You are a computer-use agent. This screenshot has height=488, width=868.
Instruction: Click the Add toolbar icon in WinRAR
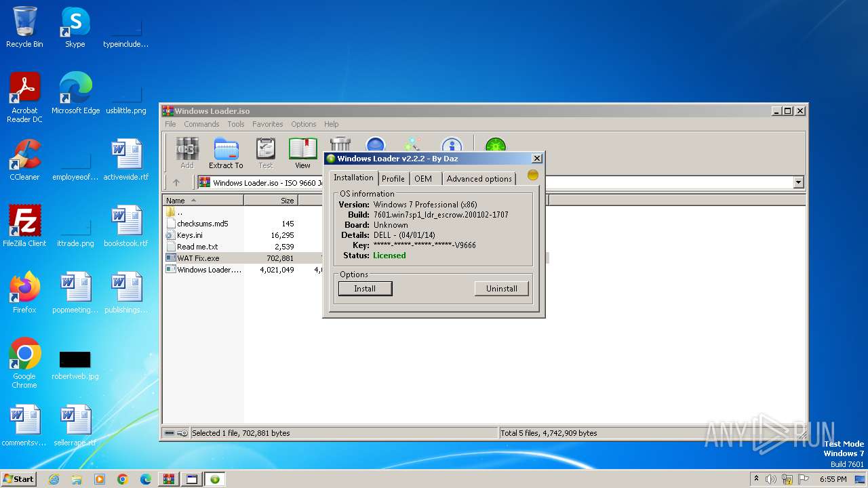coord(187,153)
